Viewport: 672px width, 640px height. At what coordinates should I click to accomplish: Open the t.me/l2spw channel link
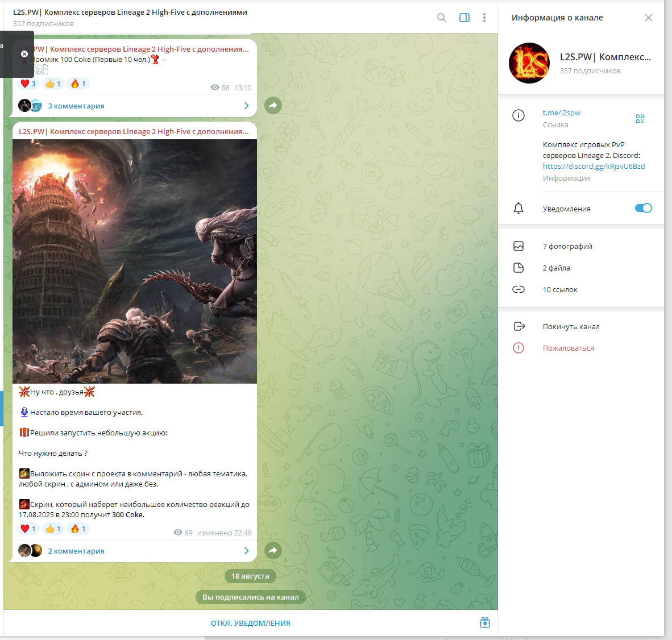tap(562, 113)
